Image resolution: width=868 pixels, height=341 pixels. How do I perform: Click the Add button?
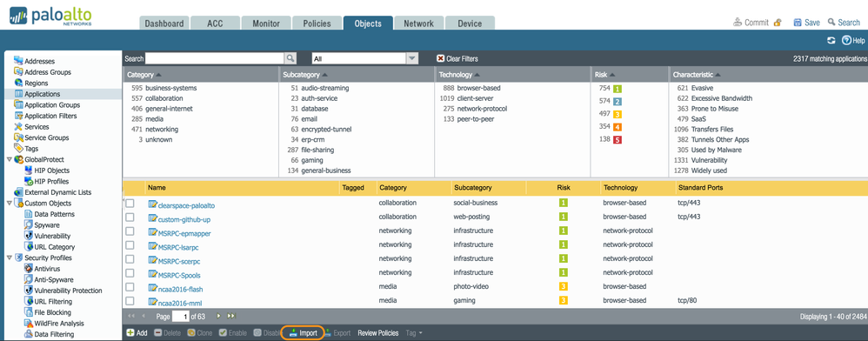click(x=137, y=332)
